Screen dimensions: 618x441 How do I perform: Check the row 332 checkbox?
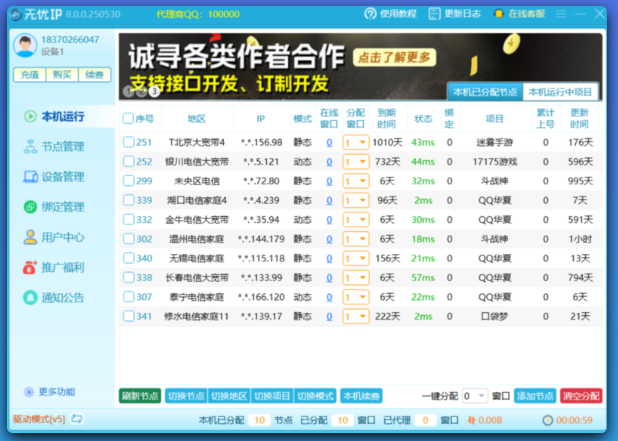tap(128, 219)
